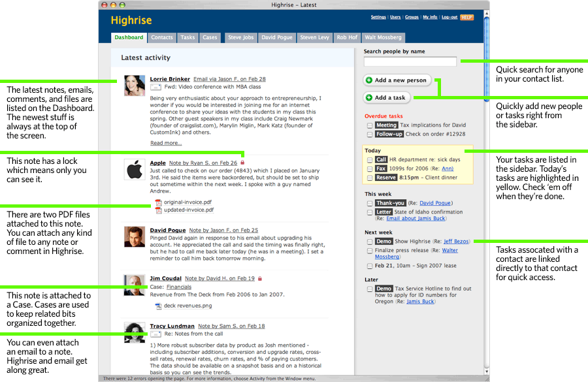Open the Rob Hof tab
The image size is (588, 382).
[x=347, y=37]
